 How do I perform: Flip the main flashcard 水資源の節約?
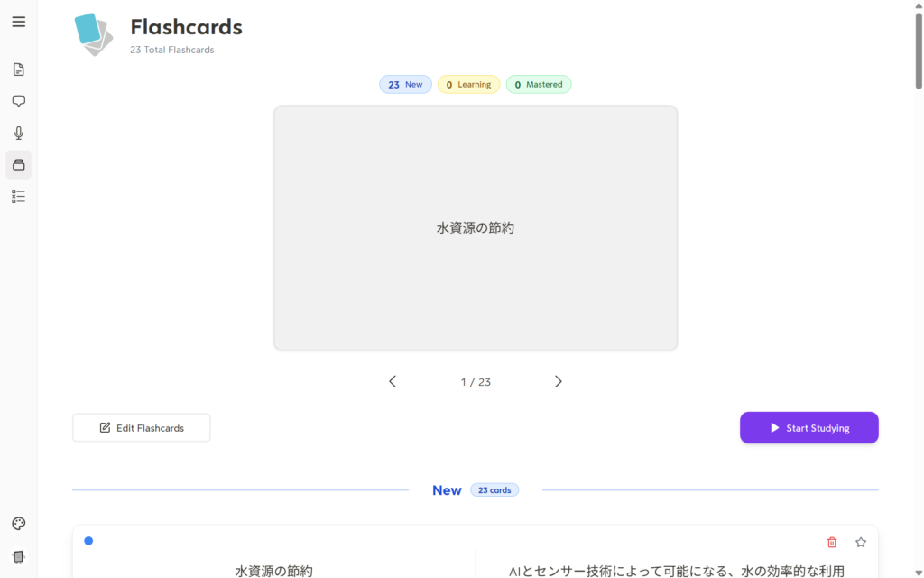pos(476,228)
